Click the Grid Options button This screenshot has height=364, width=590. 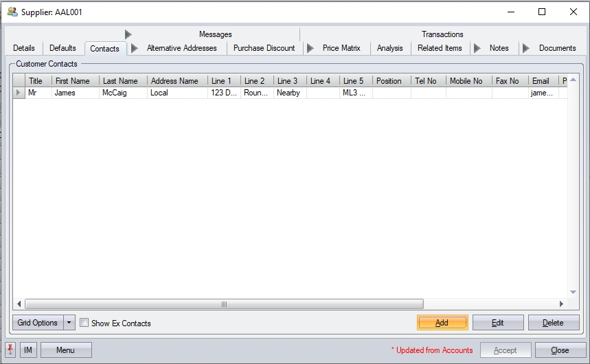click(x=38, y=323)
